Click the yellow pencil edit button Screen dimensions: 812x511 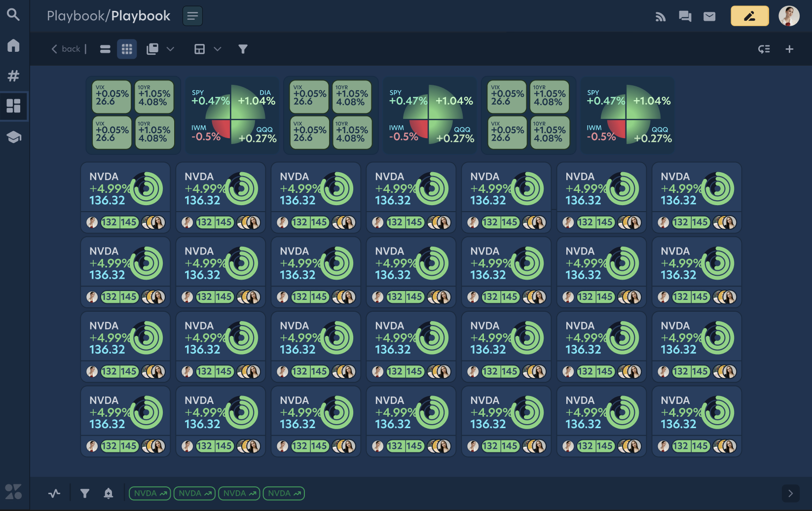tap(749, 16)
